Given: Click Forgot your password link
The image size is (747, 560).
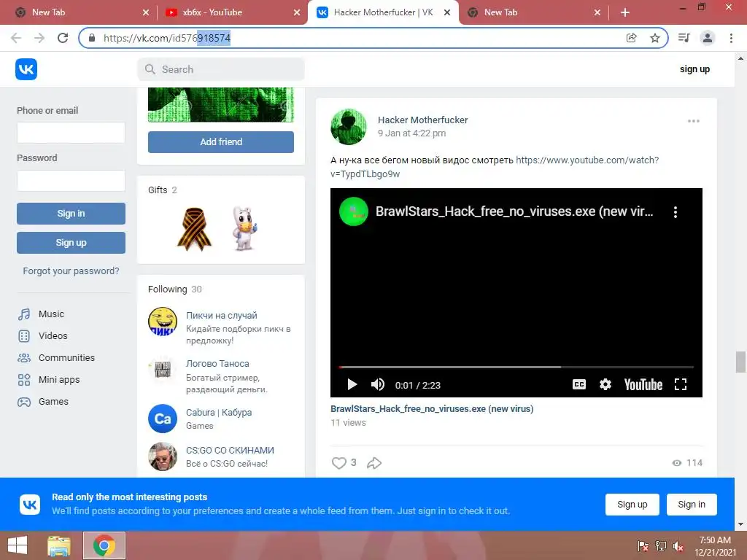Looking at the screenshot, I should [71, 271].
